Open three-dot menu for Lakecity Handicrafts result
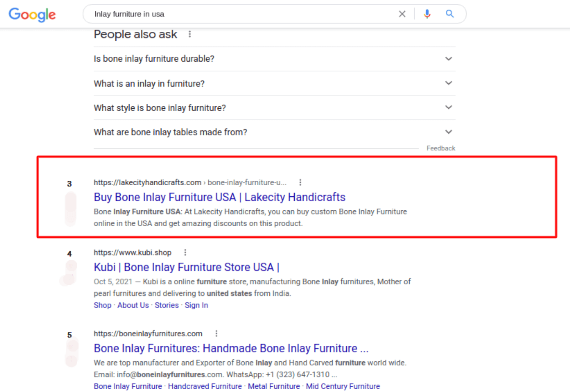This screenshot has width=570, height=392. (300, 182)
